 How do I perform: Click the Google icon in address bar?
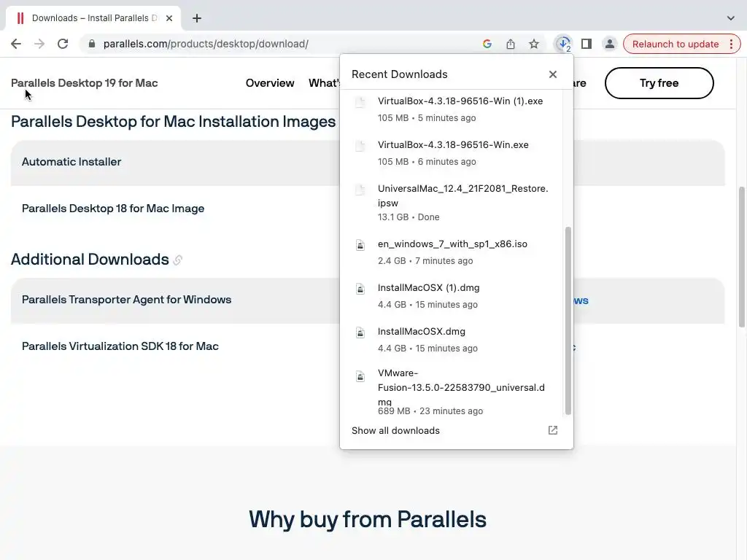[487, 44]
